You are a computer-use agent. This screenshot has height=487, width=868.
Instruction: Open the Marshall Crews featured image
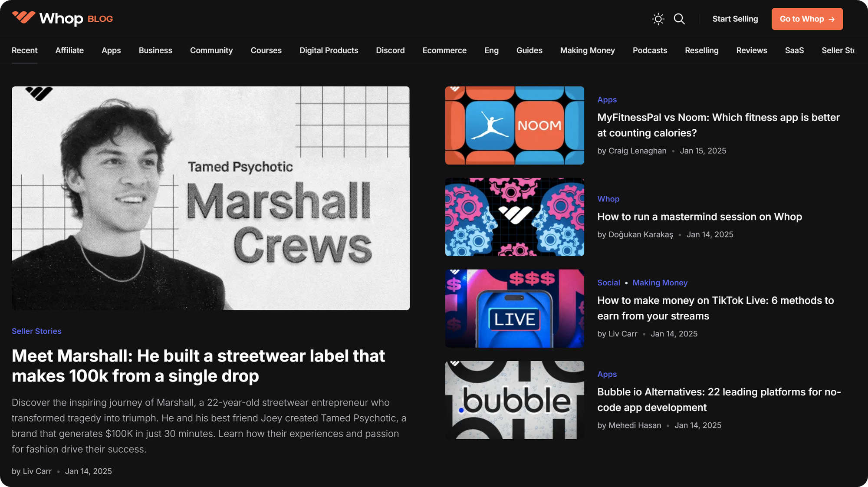pyautogui.click(x=210, y=198)
